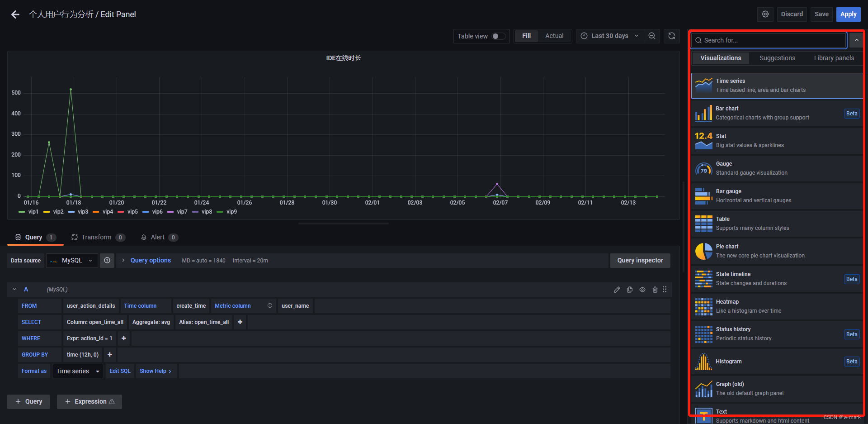The image size is (868, 424).
Task: Open the Last 30 days time picker
Action: click(609, 36)
